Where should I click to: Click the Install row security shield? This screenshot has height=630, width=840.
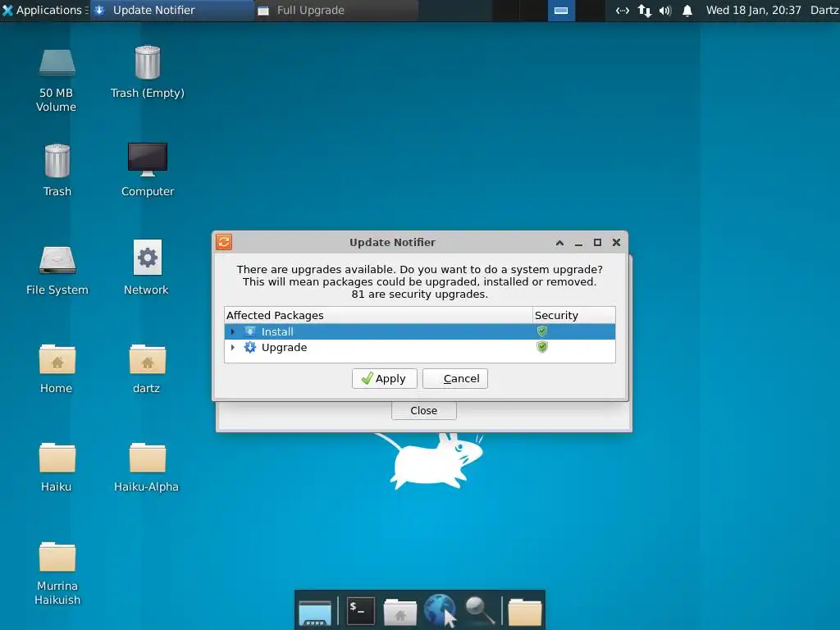542,331
